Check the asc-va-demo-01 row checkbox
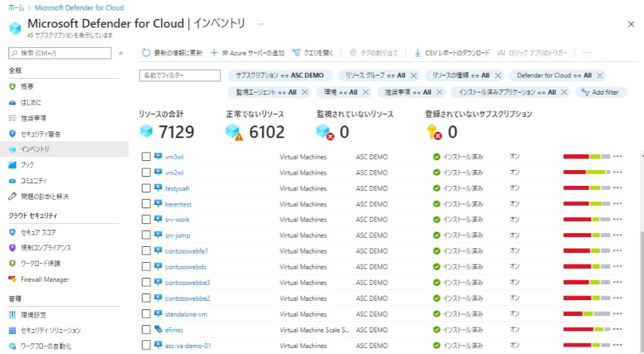This screenshot has width=644, height=354. pyautogui.click(x=146, y=345)
